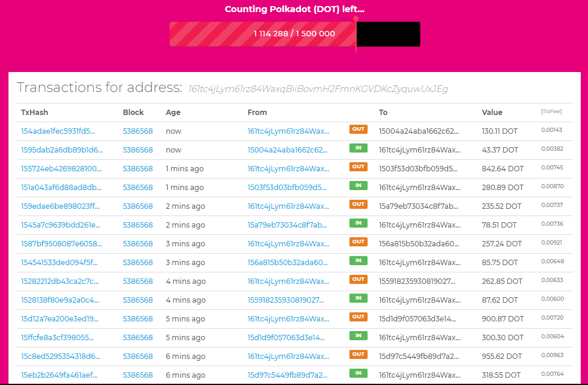
Task: Open transaction 1595dab2a6db89b1d6...
Action: coord(62,150)
